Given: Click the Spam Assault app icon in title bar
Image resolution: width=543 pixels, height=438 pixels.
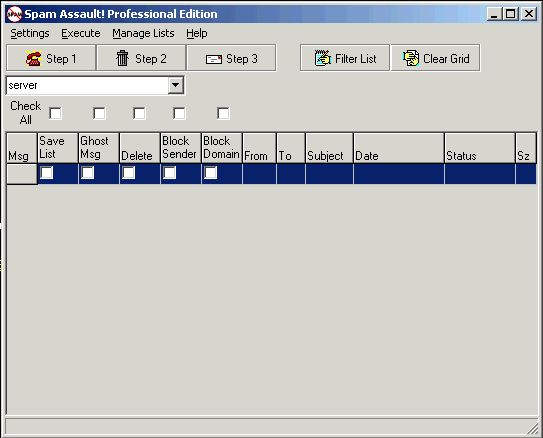Looking at the screenshot, I should pos(15,14).
